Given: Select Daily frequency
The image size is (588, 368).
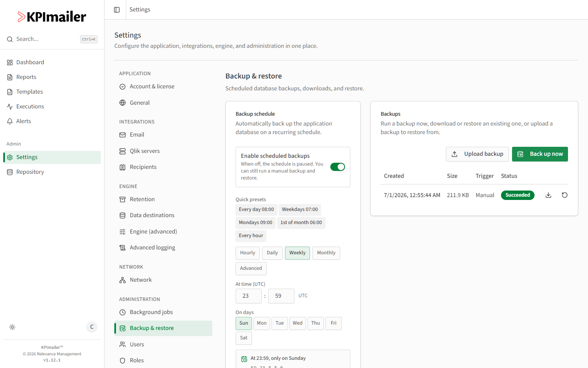Looking at the screenshot, I should click(x=272, y=253).
